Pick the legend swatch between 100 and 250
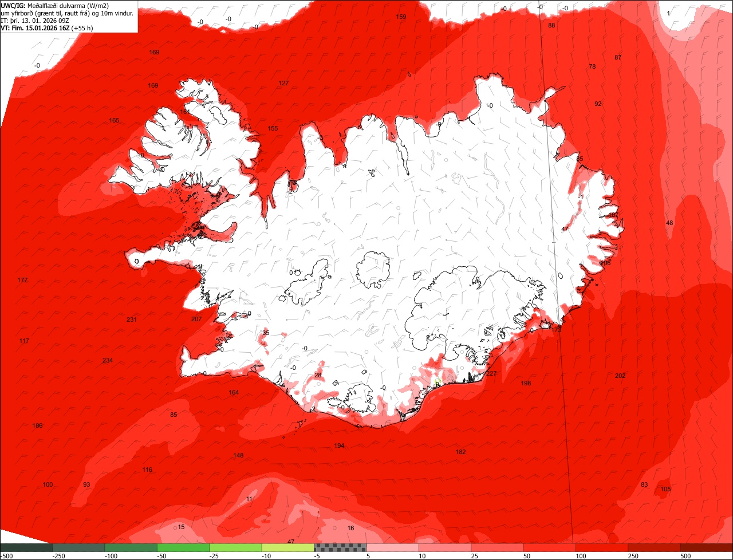733x560 pixels. coord(601,547)
